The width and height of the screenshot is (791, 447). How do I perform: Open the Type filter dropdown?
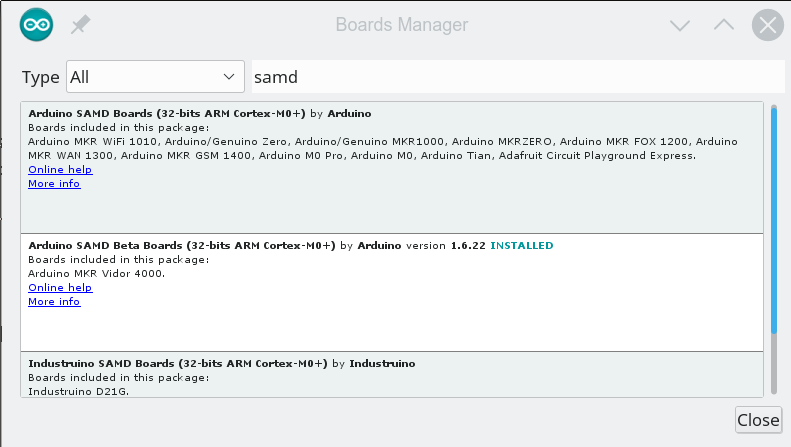(x=155, y=76)
